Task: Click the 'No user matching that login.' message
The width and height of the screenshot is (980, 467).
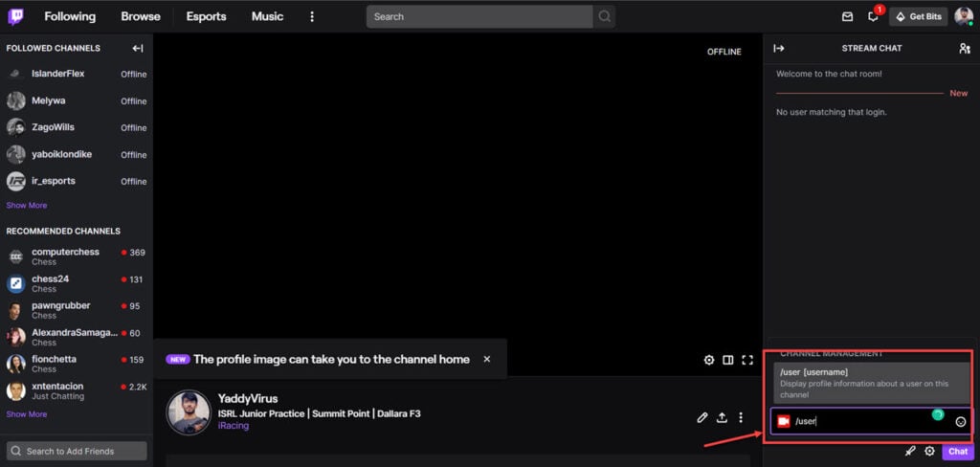Action: pos(832,112)
